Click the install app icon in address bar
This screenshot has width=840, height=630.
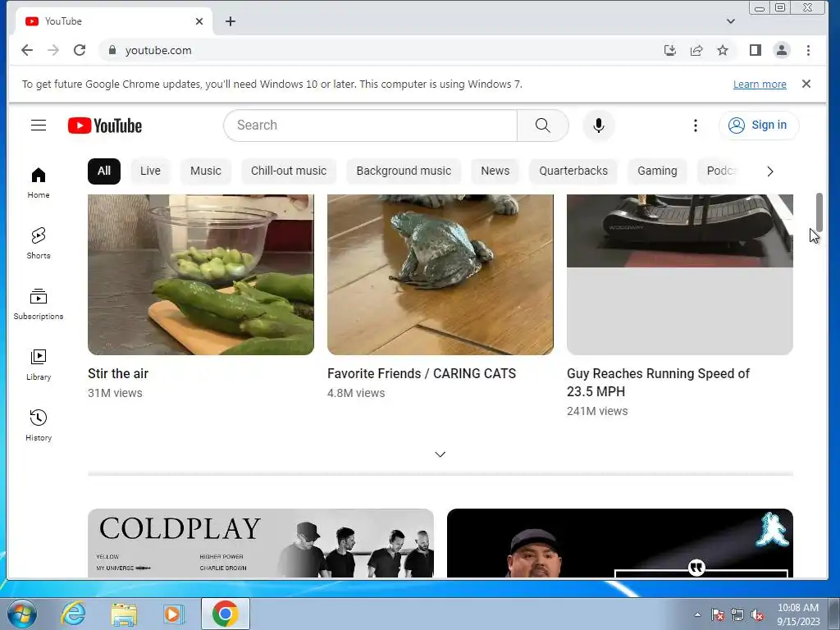click(669, 50)
